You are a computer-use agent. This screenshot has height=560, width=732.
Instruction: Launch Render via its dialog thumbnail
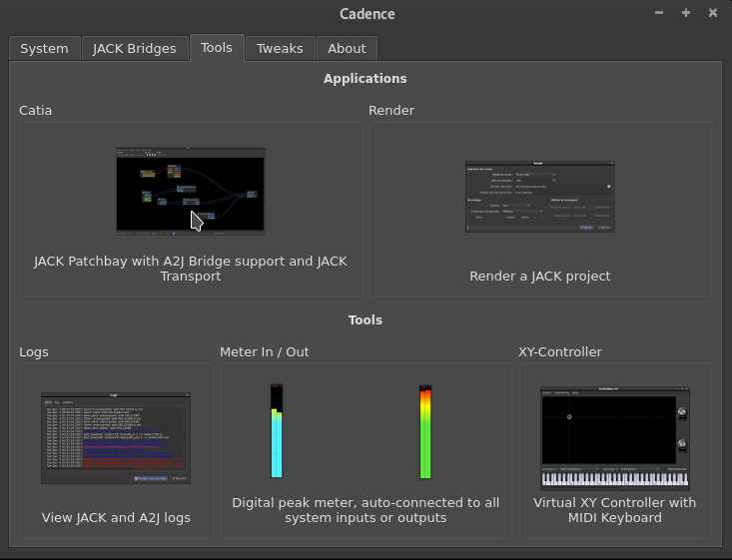pyautogui.click(x=539, y=197)
